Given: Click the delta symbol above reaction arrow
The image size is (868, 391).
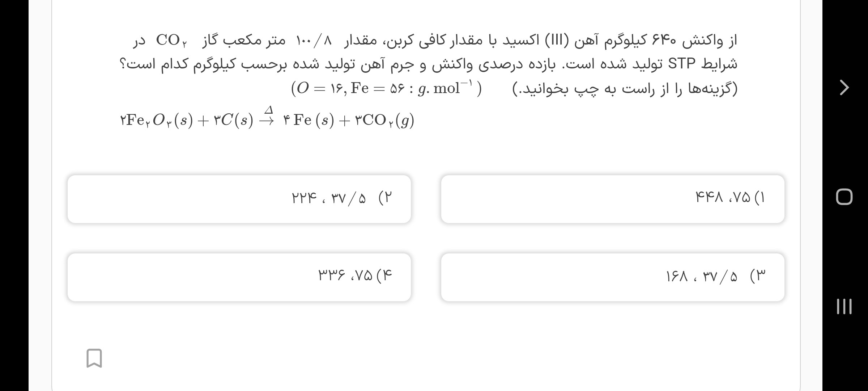Looking at the screenshot, I should pos(268,109).
